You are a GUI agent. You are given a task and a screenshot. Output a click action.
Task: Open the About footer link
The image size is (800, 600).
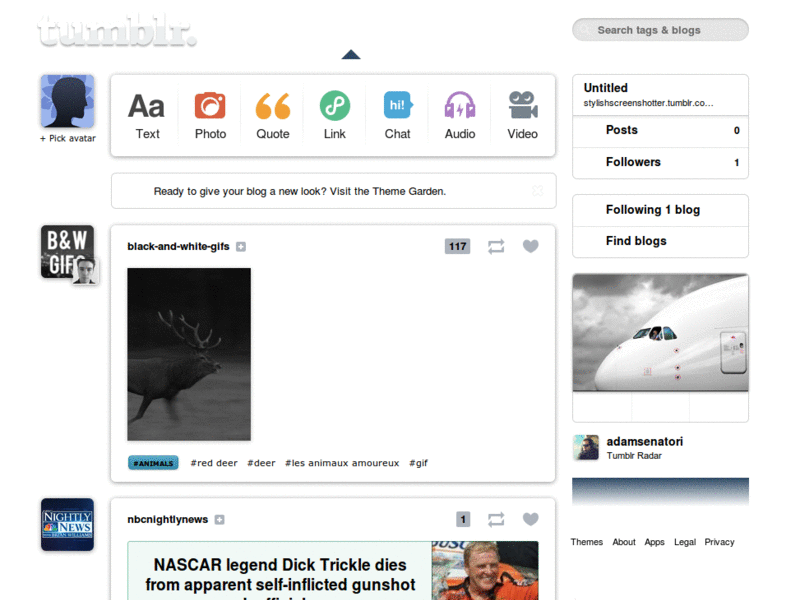[623, 542]
